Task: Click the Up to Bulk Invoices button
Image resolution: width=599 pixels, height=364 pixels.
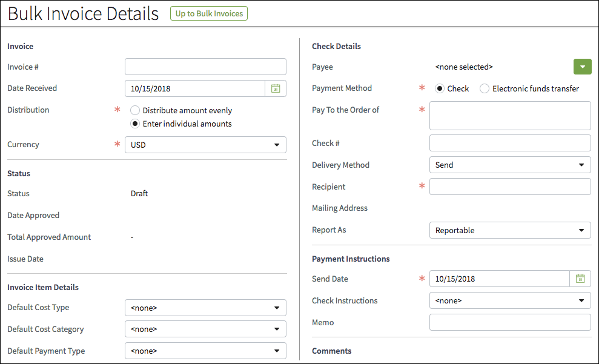Action: [208, 13]
